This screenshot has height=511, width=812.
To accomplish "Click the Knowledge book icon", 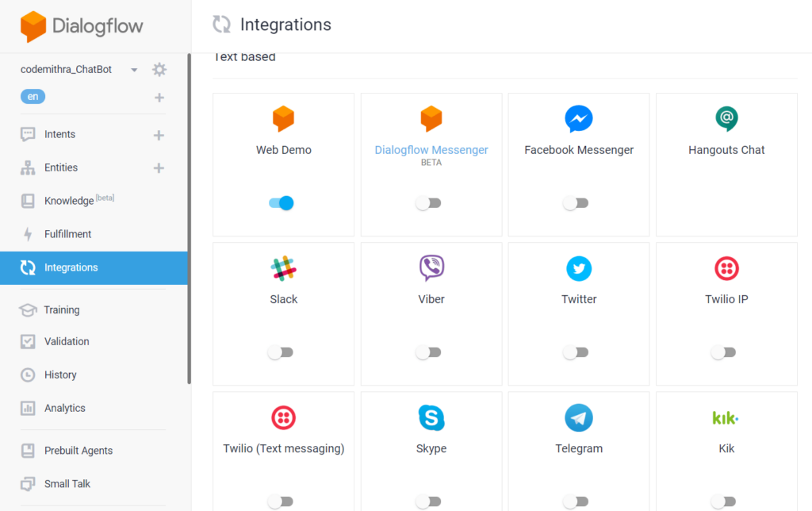I will tap(28, 201).
